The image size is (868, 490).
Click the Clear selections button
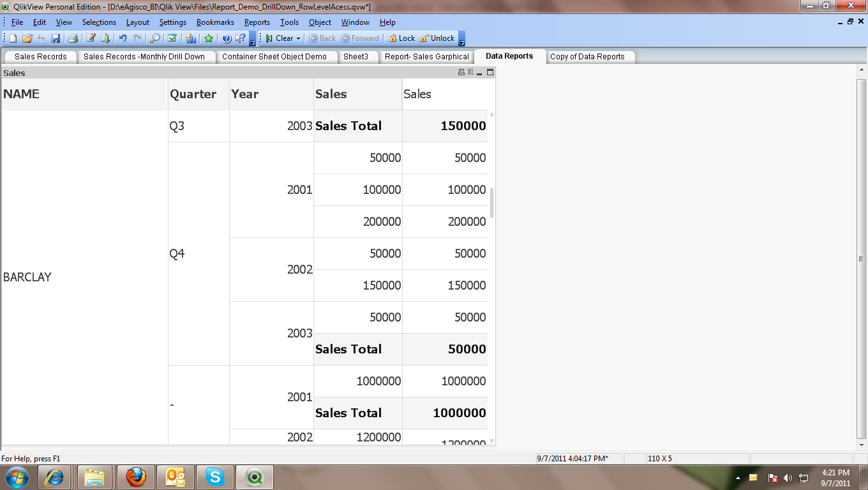click(279, 38)
